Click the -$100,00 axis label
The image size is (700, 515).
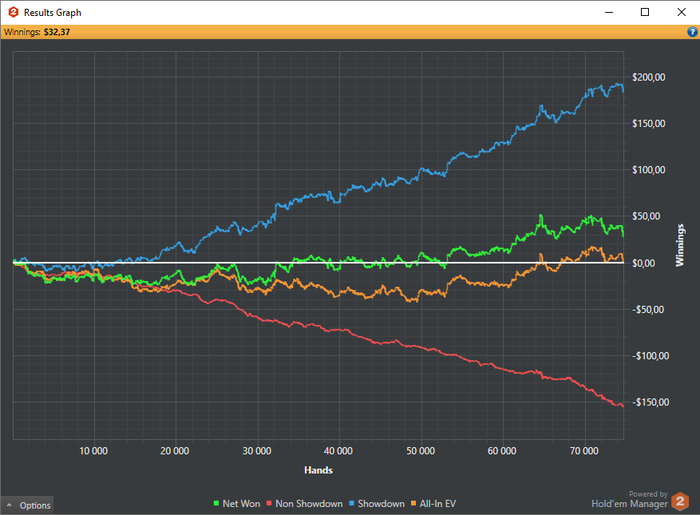click(x=650, y=356)
